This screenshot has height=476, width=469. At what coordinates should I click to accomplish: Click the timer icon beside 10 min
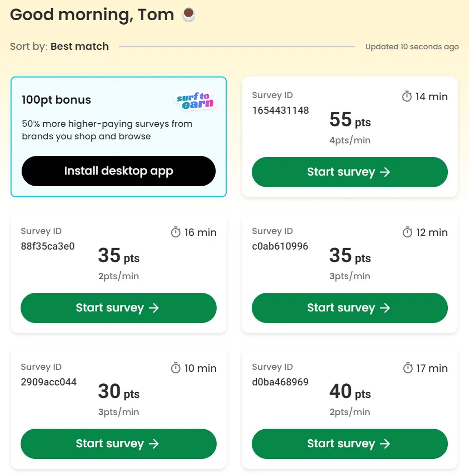pos(176,368)
